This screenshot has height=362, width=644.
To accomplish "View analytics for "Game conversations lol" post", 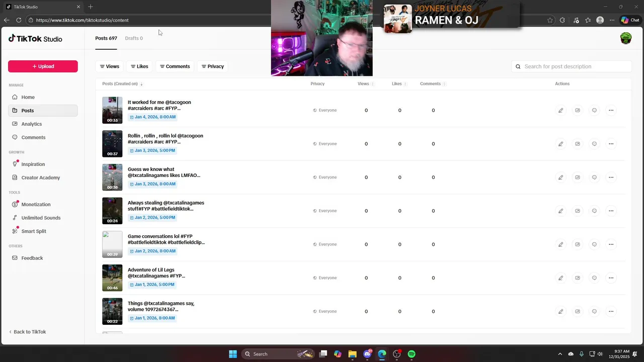I will (x=578, y=244).
